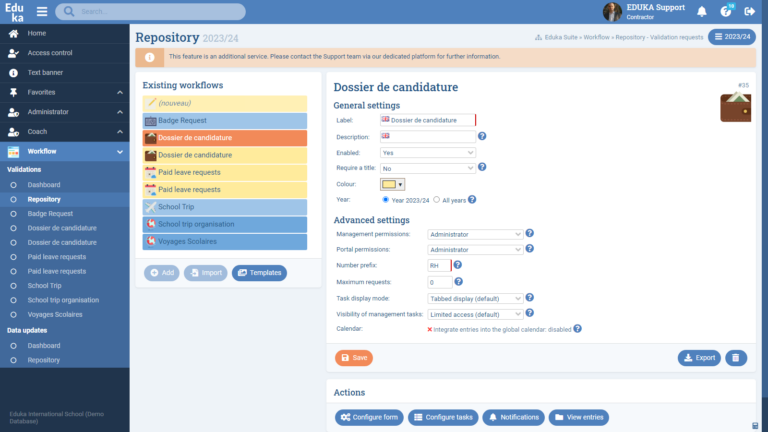Toggle the hamburger menu icon

point(42,12)
